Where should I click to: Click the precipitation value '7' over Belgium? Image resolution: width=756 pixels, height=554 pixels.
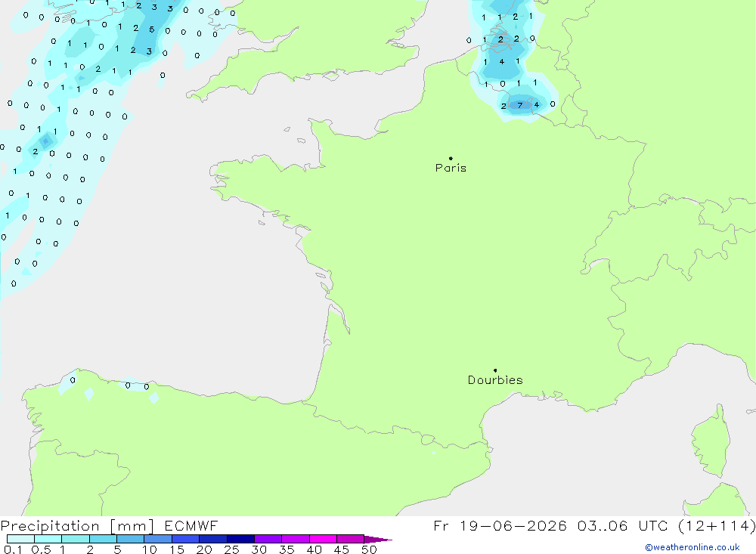click(x=520, y=106)
